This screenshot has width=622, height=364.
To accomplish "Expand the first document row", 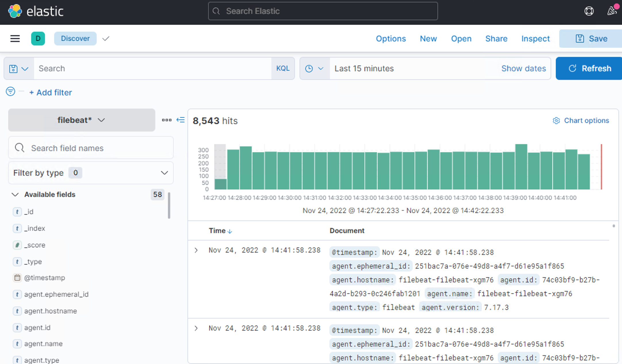I will [x=196, y=250].
